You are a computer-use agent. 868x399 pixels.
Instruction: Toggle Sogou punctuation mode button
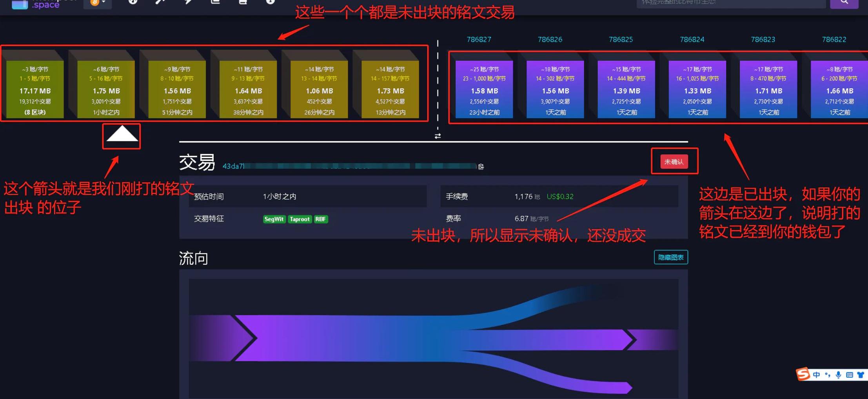827,375
